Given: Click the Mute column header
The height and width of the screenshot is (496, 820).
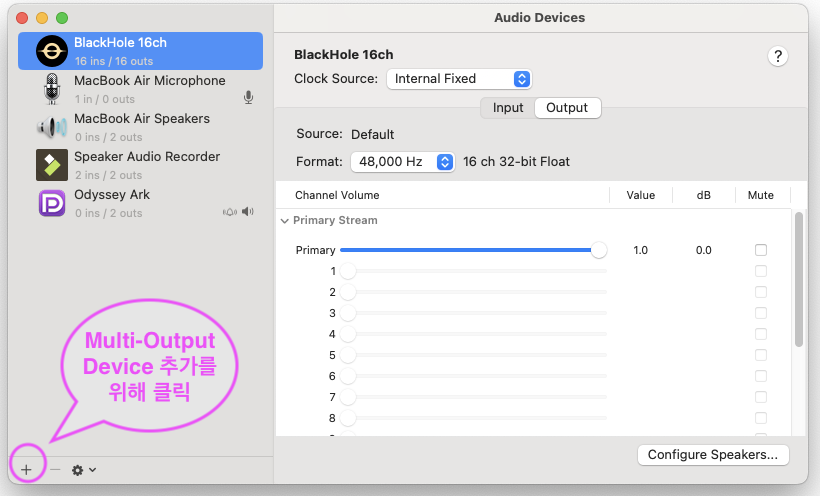Looking at the screenshot, I should [760, 195].
